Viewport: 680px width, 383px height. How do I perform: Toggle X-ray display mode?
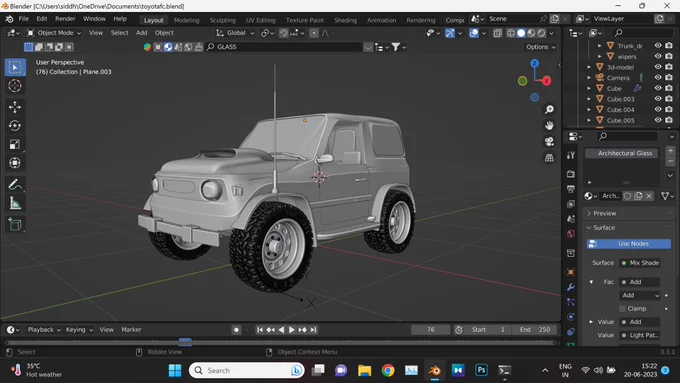pyautogui.click(x=497, y=33)
